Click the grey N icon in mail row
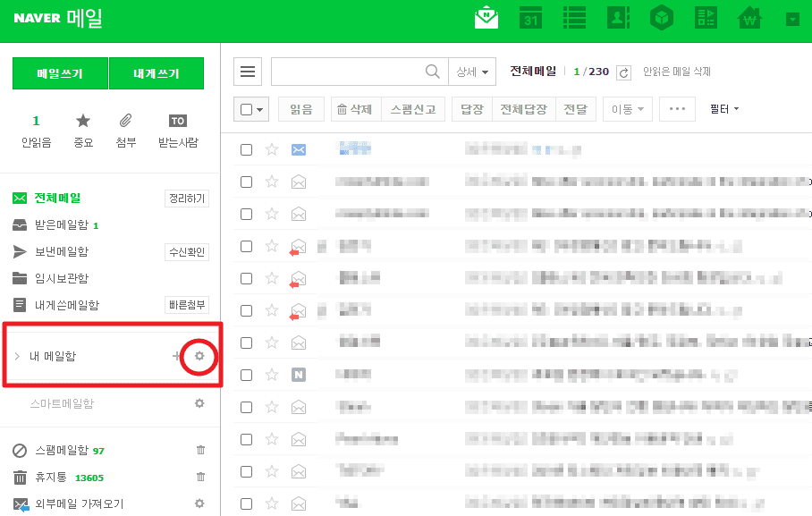 299,375
